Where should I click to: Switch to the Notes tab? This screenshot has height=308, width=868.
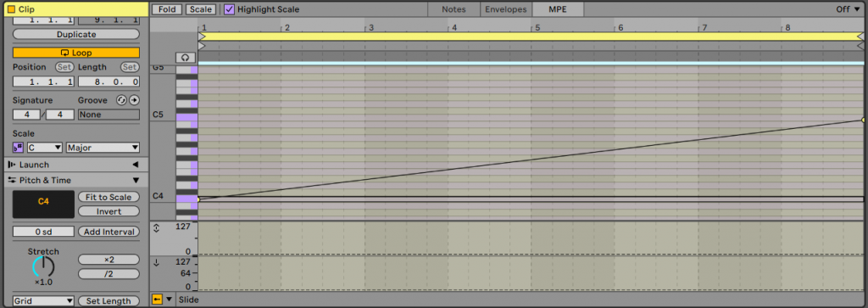(x=453, y=9)
